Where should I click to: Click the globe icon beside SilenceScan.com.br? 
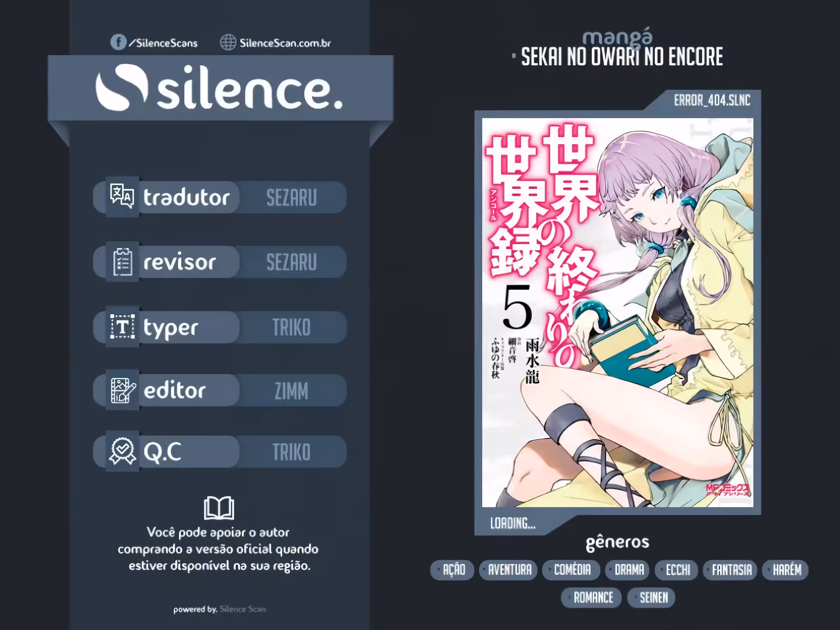coord(228,42)
